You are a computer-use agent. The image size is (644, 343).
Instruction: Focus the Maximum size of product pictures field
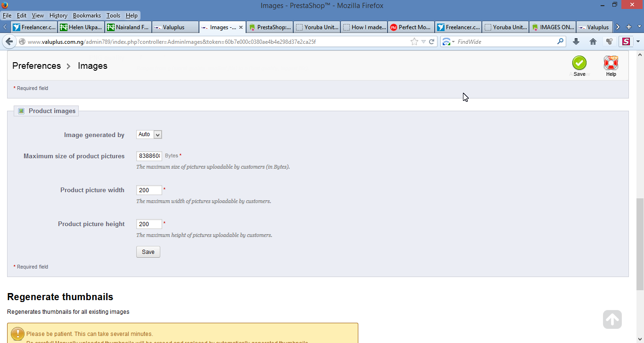pyautogui.click(x=149, y=156)
